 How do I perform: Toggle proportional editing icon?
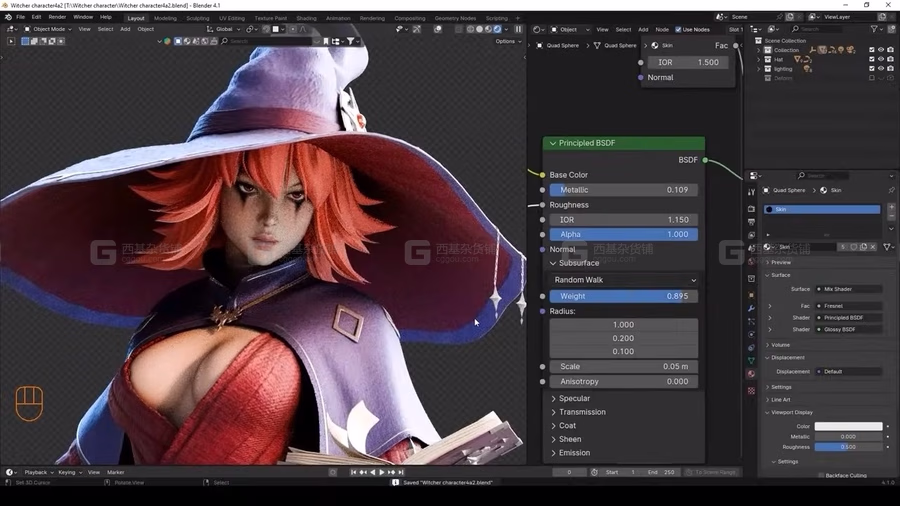293,29
